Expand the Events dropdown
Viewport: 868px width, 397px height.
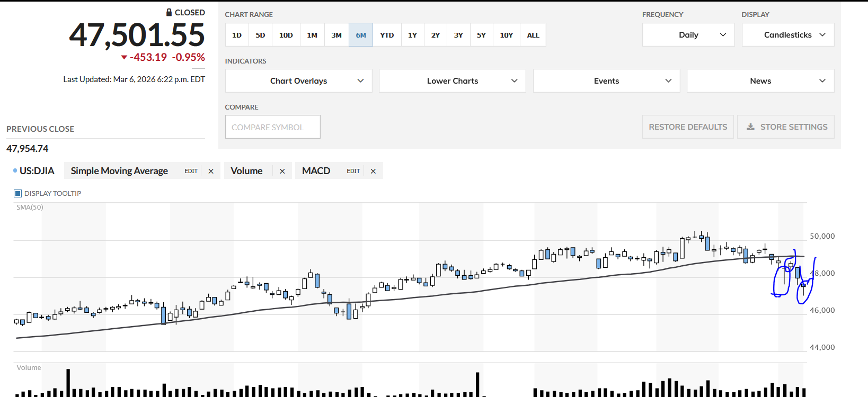[606, 80]
